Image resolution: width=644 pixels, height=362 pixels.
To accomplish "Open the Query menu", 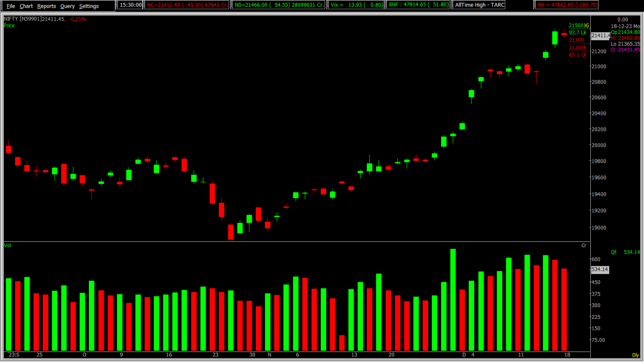I will pos(67,6).
